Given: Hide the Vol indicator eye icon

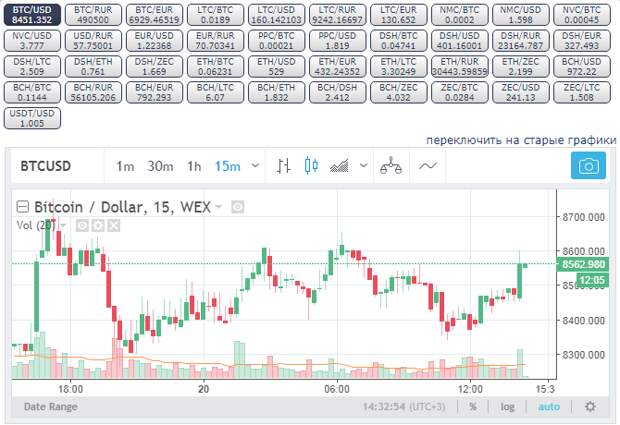Looking at the screenshot, I should click(x=82, y=226).
